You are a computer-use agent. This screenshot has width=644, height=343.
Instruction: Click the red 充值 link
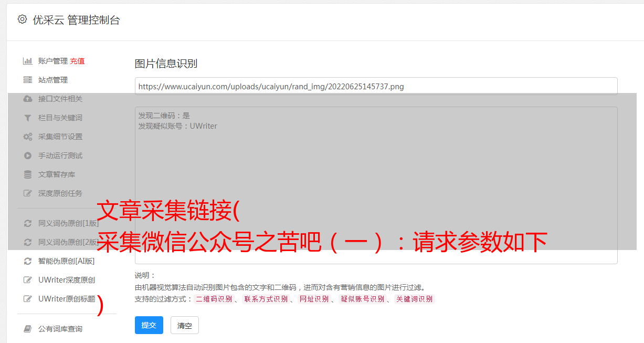point(77,61)
